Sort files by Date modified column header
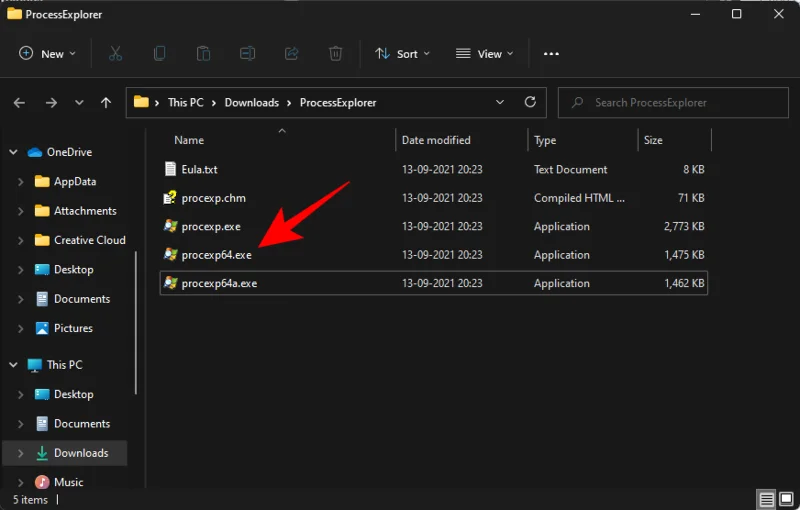Image resolution: width=800 pixels, height=510 pixels. (x=436, y=140)
